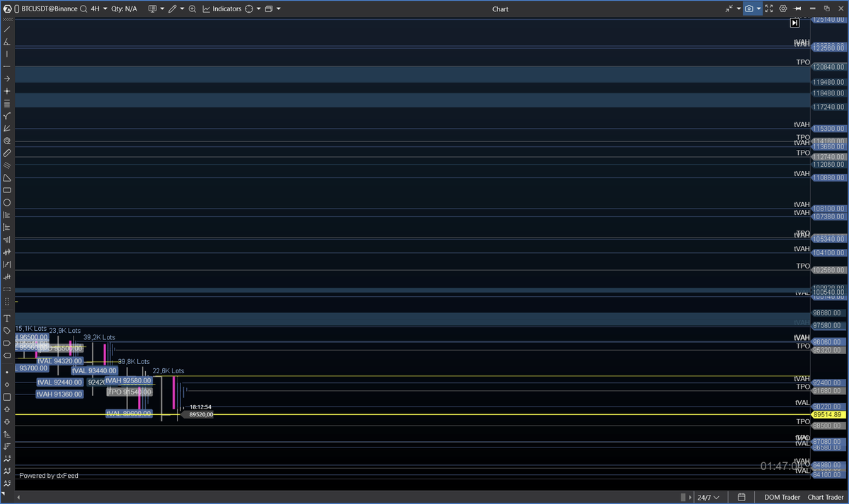
Task: Select the trend line drawing tool
Action: pyautogui.click(x=7, y=29)
